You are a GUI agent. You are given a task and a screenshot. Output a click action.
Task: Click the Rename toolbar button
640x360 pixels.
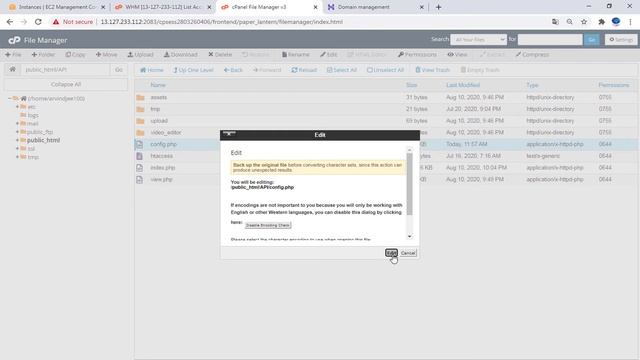click(x=296, y=55)
